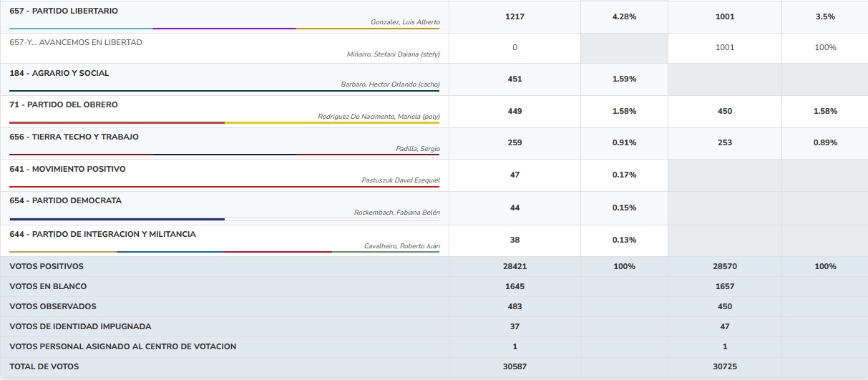Select the VOTOS POSITIVOS summary label
Image resolution: width=868 pixels, height=380 pixels.
[x=47, y=266]
